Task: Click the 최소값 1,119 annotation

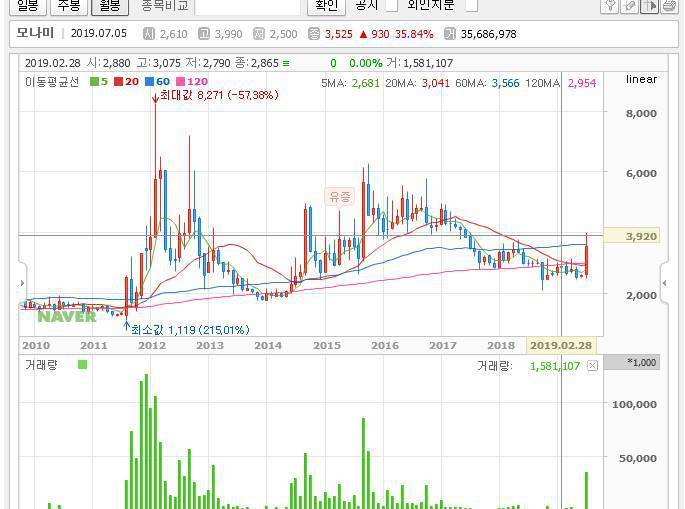Action: [190, 329]
